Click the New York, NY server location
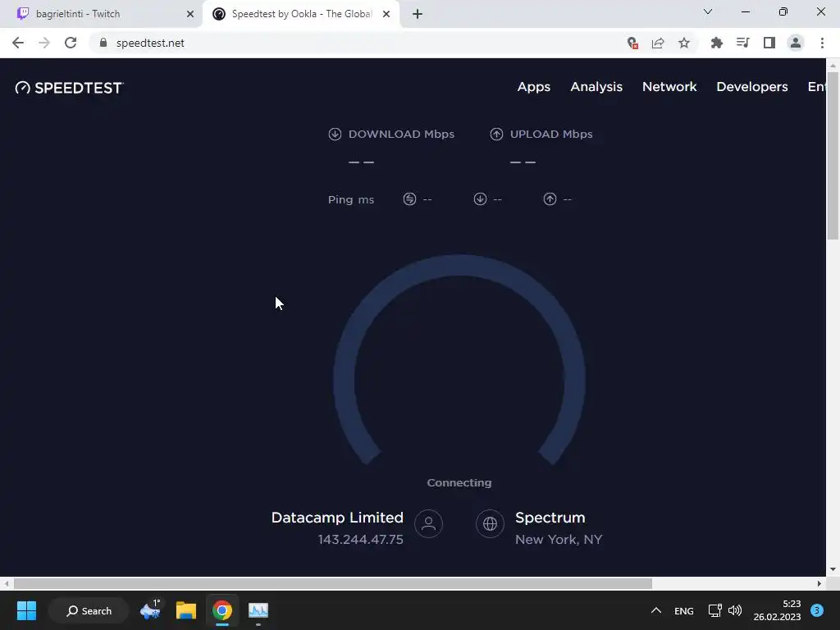The height and width of the screenshot is (630, 840). coord(559,540)
